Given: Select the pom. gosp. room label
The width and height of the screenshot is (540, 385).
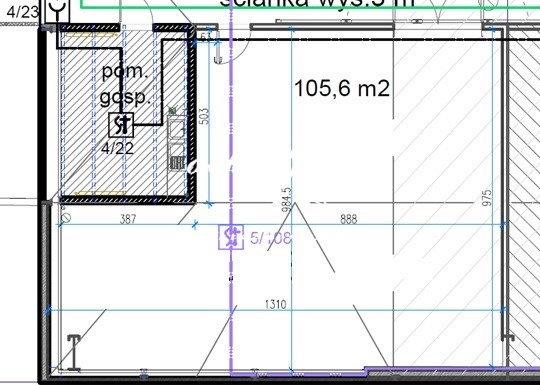Looking at the screenshot, I should tap(125, 84).
